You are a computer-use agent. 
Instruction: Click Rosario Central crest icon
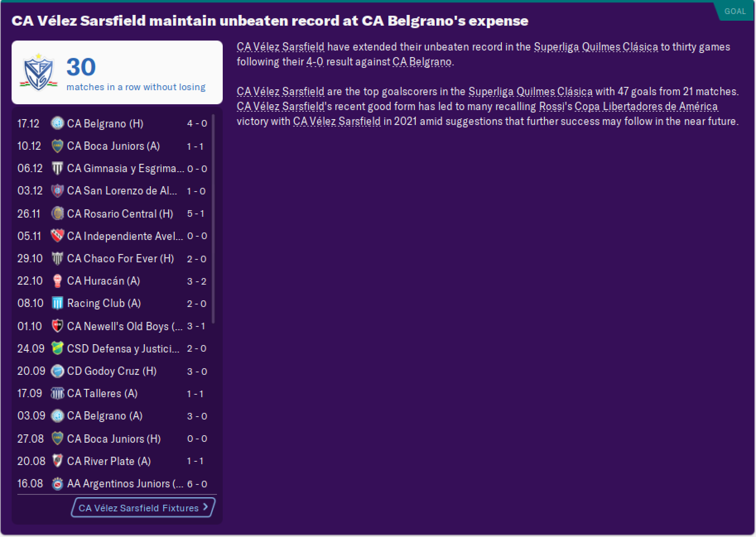(57, 213)
